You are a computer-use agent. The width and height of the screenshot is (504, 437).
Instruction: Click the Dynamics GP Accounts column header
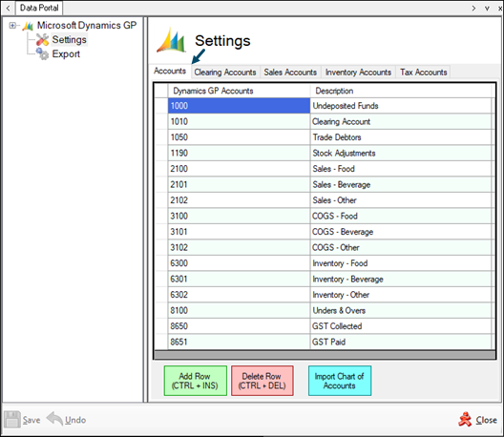(x=239, y=91)
